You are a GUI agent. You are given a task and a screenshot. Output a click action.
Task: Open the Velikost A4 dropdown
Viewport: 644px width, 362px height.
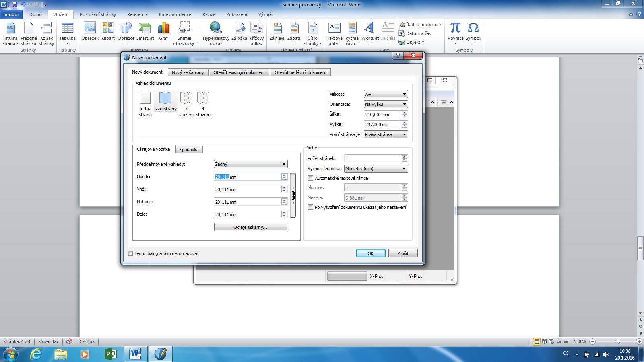386,94
